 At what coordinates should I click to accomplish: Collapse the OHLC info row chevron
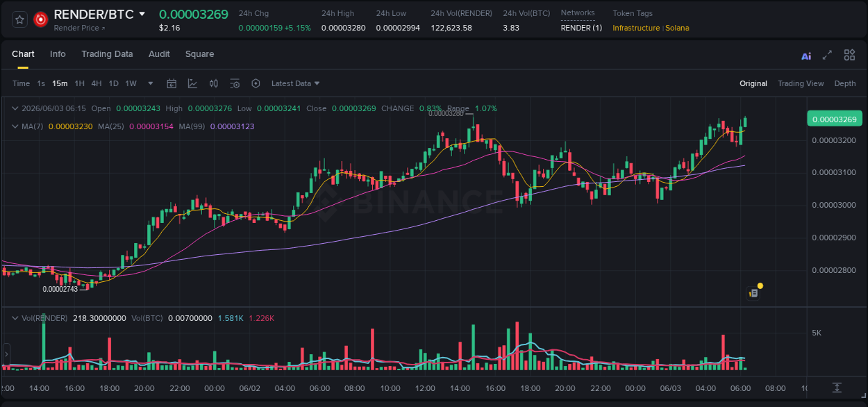tap(15, 108)
